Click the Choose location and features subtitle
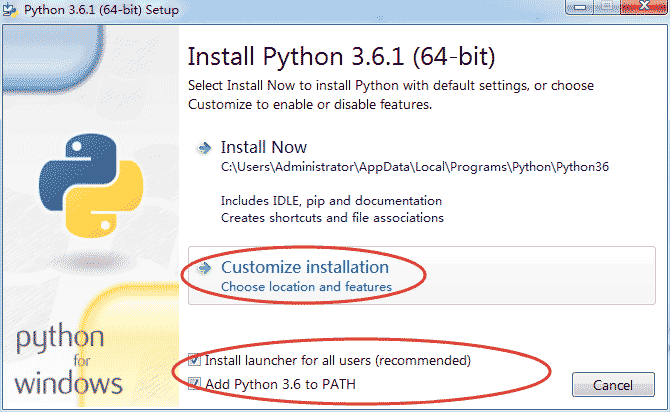Screen dimensions: 670x412 306,287
